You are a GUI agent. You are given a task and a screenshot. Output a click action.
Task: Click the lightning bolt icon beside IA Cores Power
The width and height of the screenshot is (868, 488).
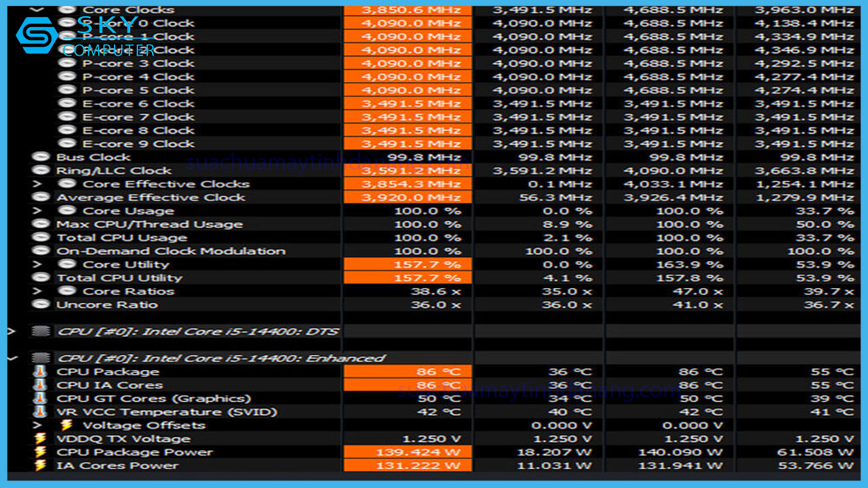coord(39,466)
